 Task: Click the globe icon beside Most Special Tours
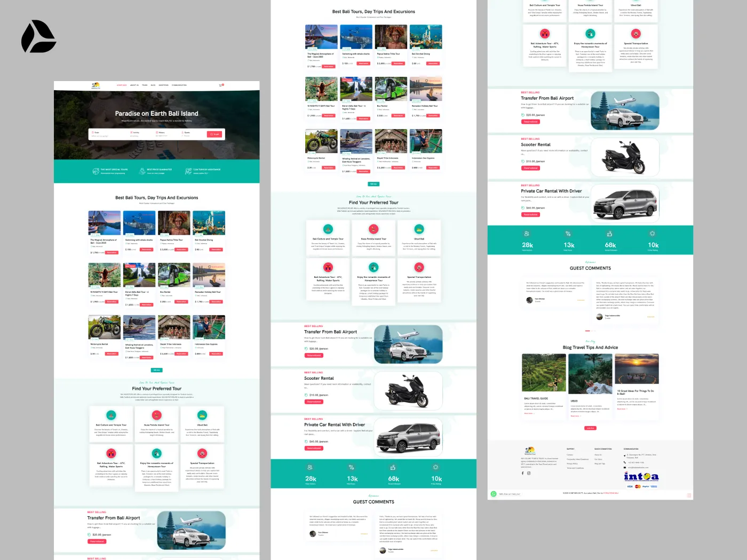tap(96, 171)
